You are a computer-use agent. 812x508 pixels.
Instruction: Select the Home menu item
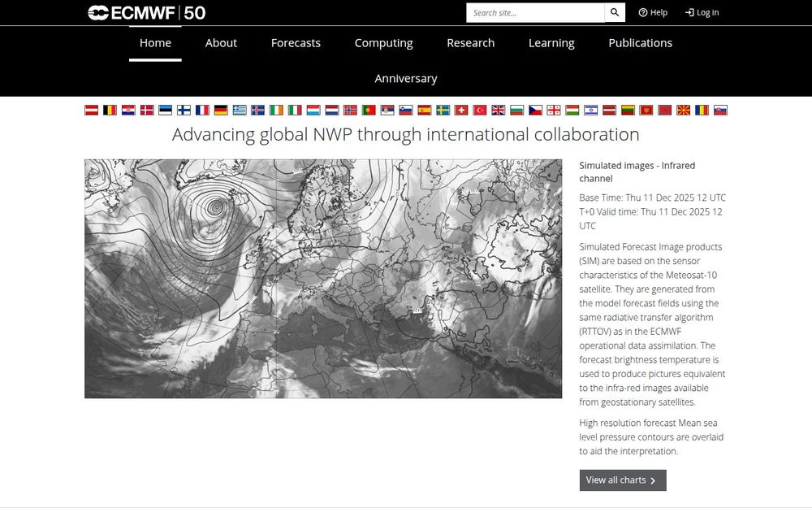[x=155, y=43]
